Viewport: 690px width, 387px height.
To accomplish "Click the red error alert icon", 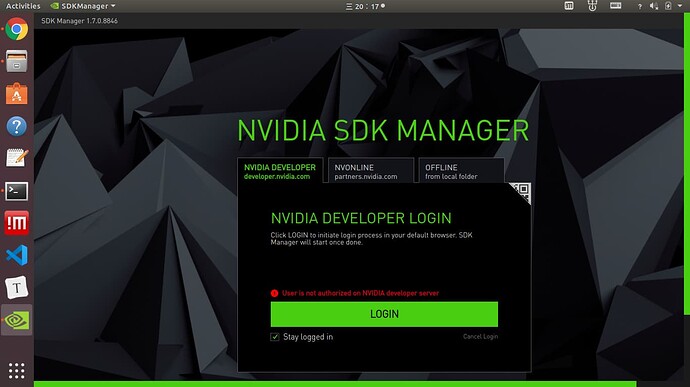I will tap(274, 293).
